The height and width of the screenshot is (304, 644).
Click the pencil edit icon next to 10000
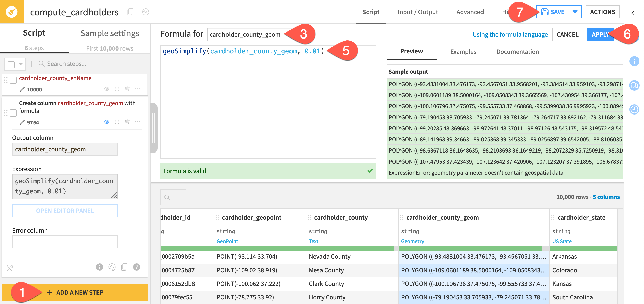pyautogui.click(x=22, y=89)
